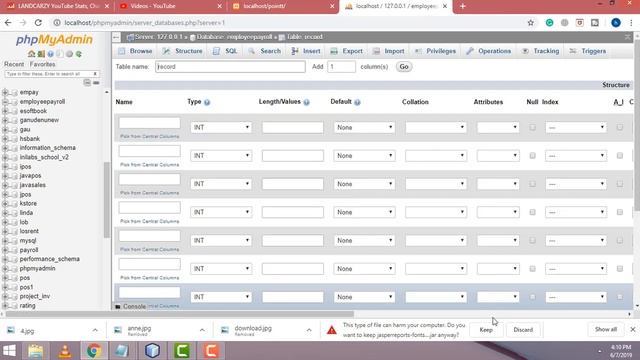Tick Null checkbox in sixth column row
This screenshot has height=360, width=640.
coord(532,269)
